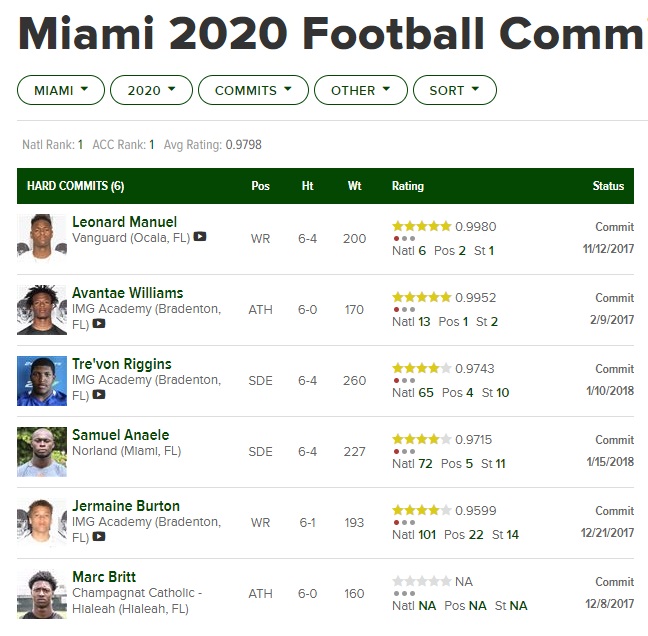648x636 pixels.
Task: Click Leonard Manuel's five-star rating
Action: click(x=421, y=226)
